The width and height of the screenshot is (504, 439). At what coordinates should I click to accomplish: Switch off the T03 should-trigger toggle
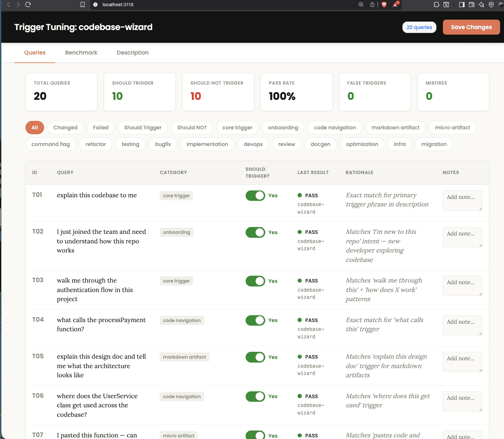[255, 281]
